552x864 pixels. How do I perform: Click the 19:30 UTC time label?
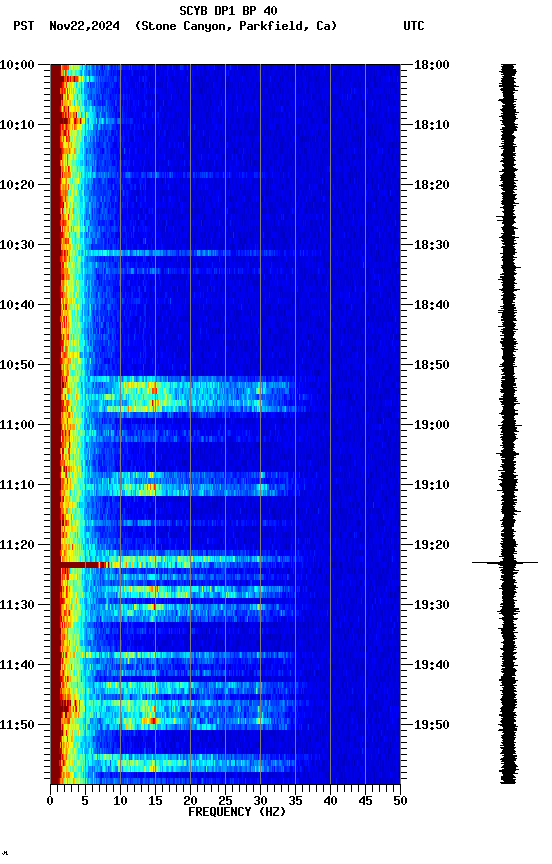coord(432,606)
